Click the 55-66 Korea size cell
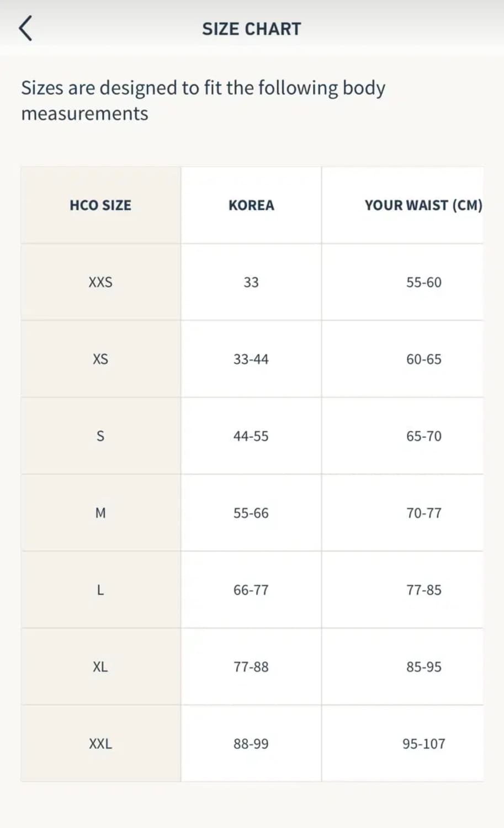The width and height of the screenshot is (504, 828). pyautogui.click(x=251, y=513)
